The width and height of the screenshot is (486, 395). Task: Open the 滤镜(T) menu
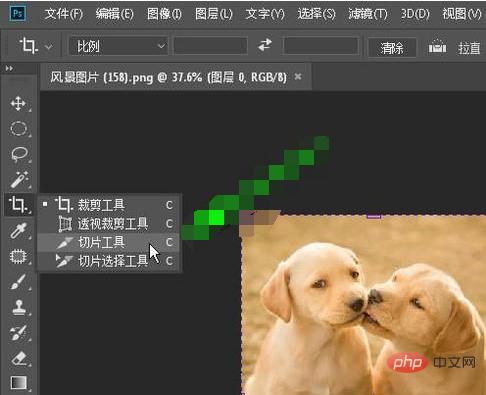tap(368, 14)
